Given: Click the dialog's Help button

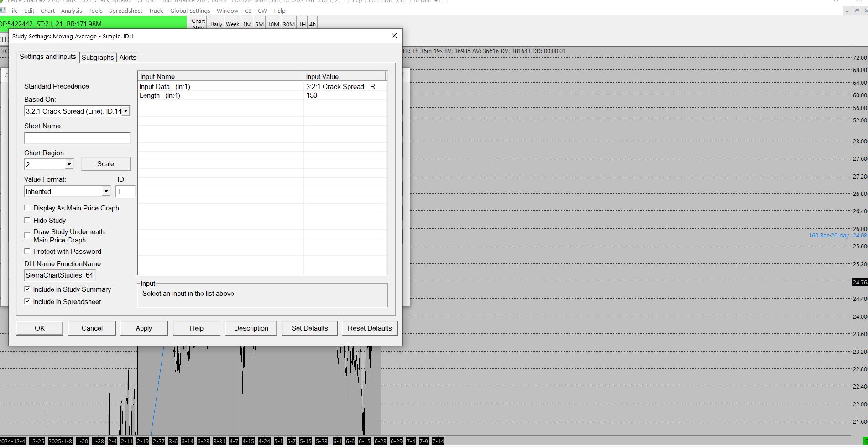Looking at the screenshot, I should point(197,328).
